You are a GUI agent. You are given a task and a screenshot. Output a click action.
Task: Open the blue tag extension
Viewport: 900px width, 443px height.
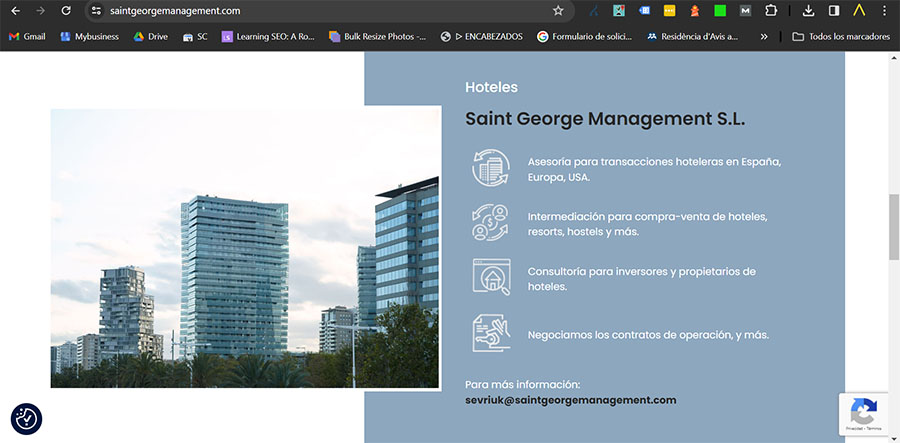click(644, 10)
